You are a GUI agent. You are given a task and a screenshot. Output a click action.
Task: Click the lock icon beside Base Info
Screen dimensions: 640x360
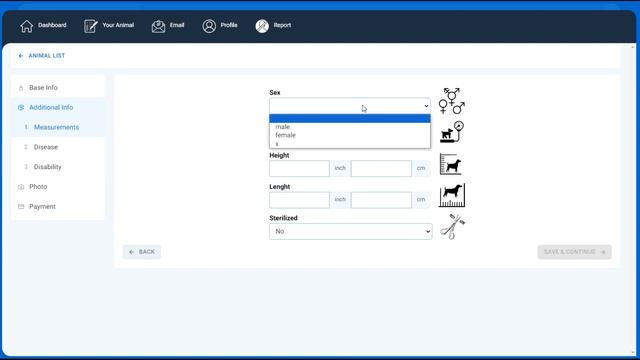point(21,88)
